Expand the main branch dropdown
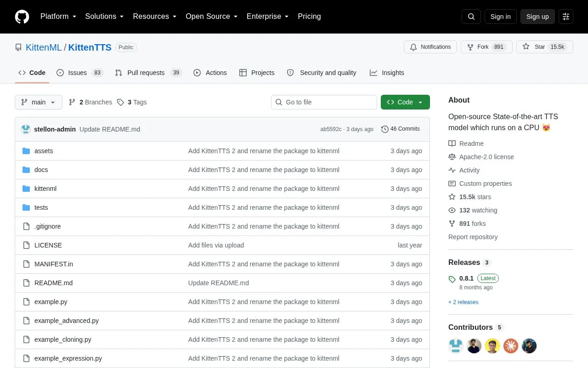Viewport: 588px width, 368px height. pyautogui.click(x=39, y=102)
